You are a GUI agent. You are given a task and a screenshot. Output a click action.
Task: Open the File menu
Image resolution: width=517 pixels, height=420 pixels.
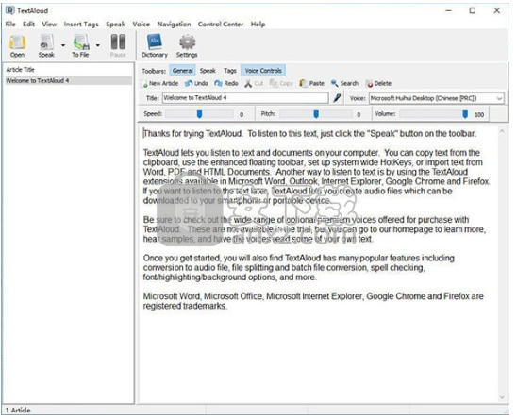[10, 25]
